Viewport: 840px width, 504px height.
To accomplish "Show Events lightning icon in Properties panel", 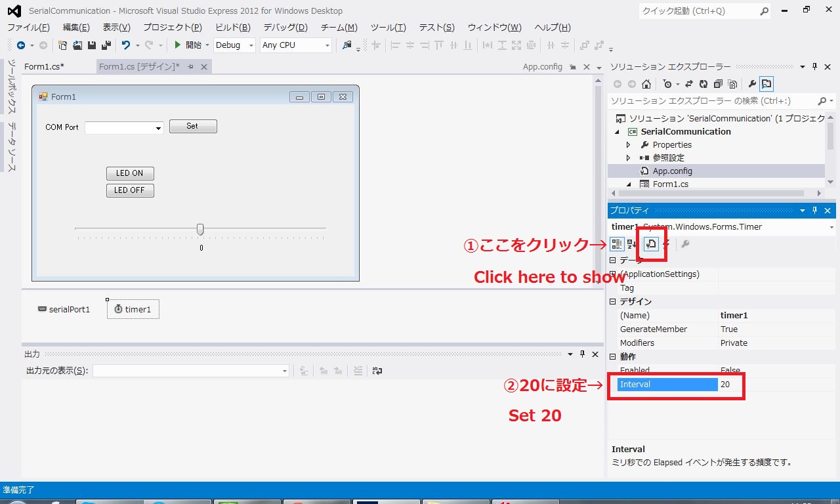I will (x=667, y=244).
